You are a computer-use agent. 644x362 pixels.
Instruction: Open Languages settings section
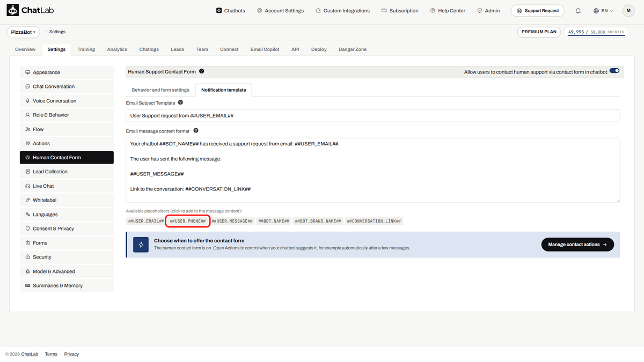pyautogui.click(x=67, y=215)
